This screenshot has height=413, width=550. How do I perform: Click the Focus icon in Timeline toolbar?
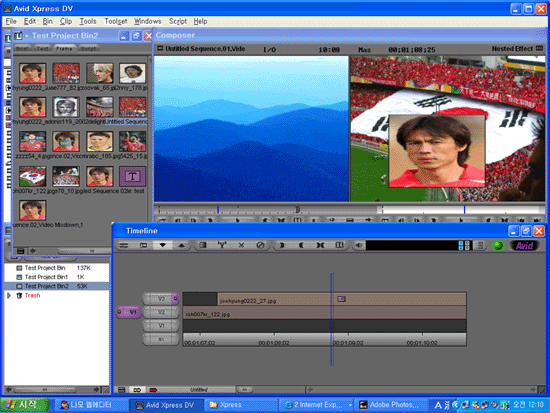pos(143,245)
